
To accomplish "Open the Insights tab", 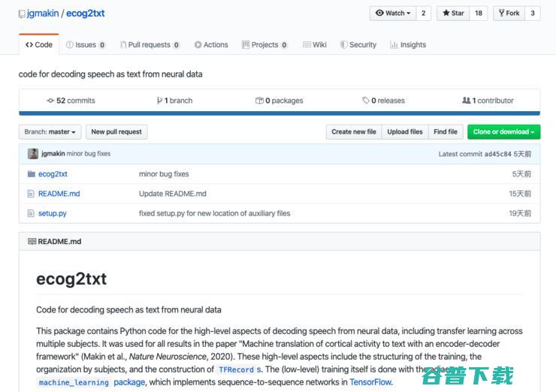I will pyautogui.click(x=408, y=44).
